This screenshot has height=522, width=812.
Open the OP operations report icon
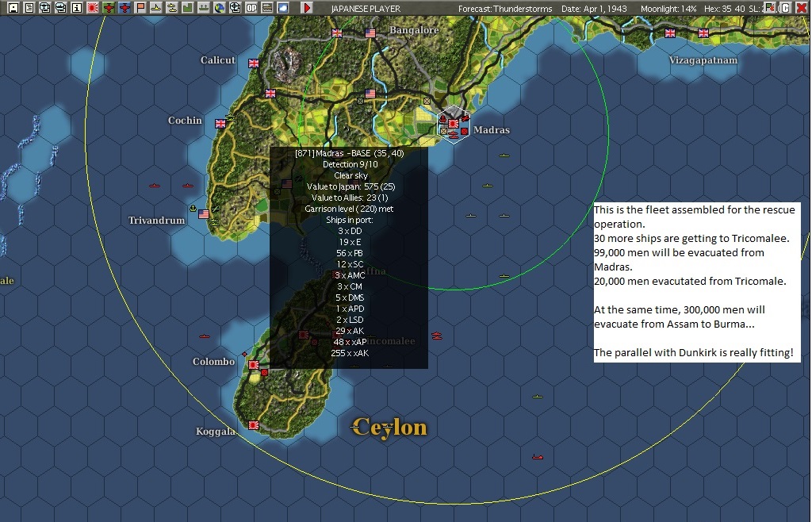(251, 8)
